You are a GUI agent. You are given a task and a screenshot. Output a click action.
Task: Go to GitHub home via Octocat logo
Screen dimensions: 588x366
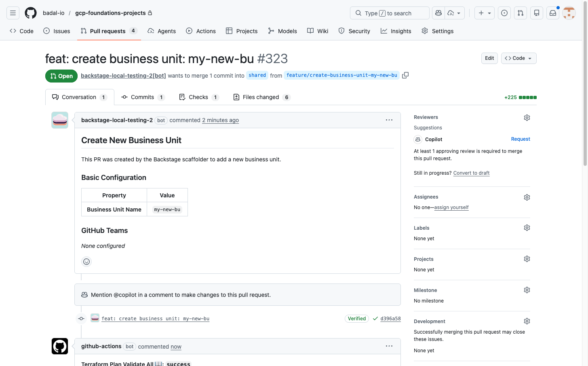pyautogui.click(x=31, y=13)
